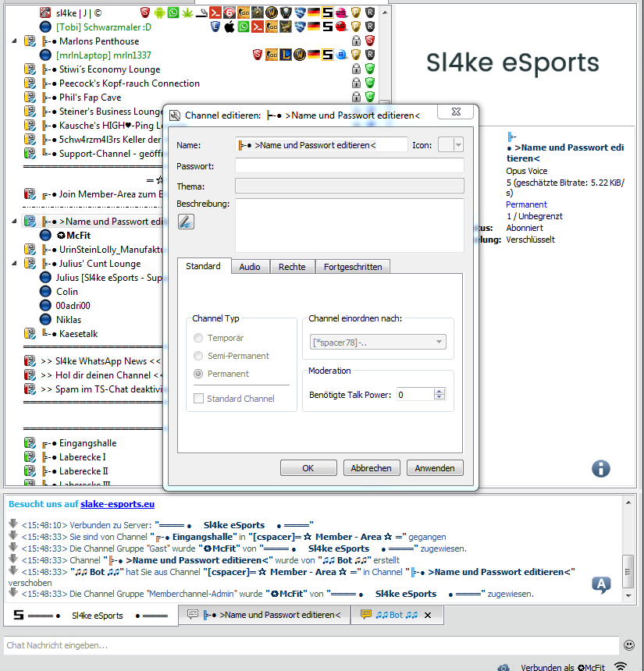Click the Abbrechen button

coord(372,468)
